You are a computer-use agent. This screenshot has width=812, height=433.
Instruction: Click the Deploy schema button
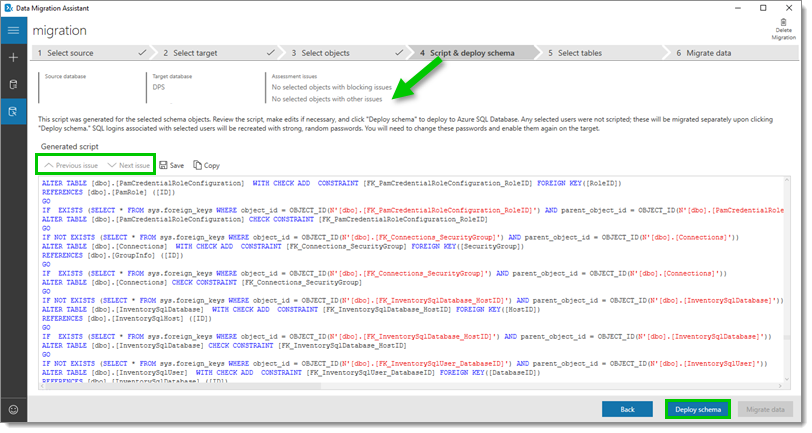click(697, 409)
